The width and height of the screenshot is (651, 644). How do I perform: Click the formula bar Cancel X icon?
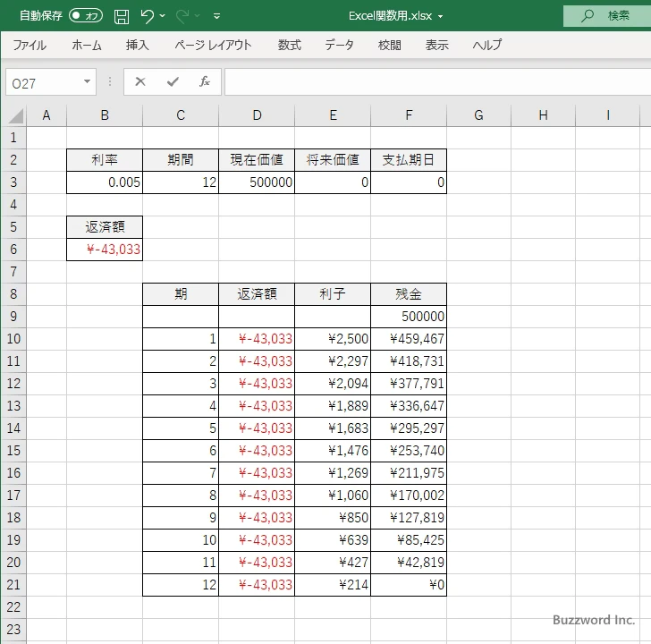pos(140,81)
